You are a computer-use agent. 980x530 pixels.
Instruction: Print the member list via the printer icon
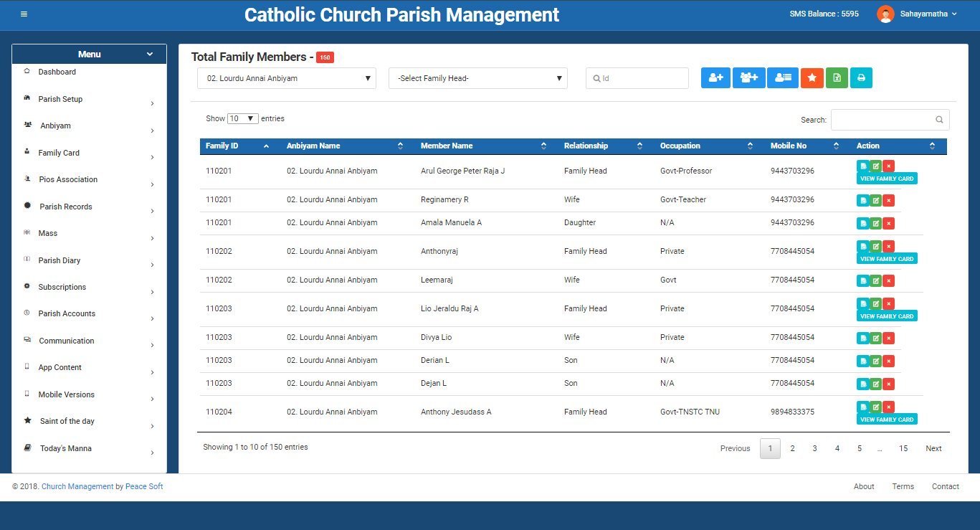(861, 78)
